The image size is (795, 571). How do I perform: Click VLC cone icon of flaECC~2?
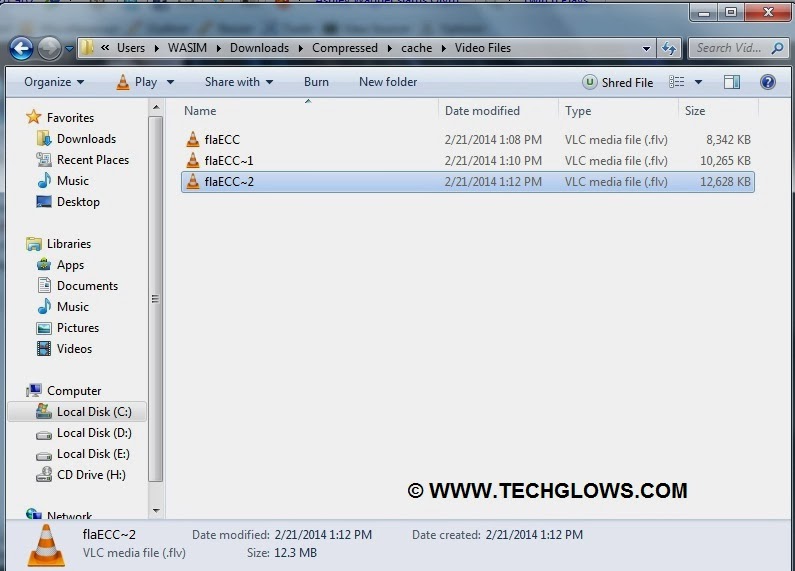pos(193,182)
